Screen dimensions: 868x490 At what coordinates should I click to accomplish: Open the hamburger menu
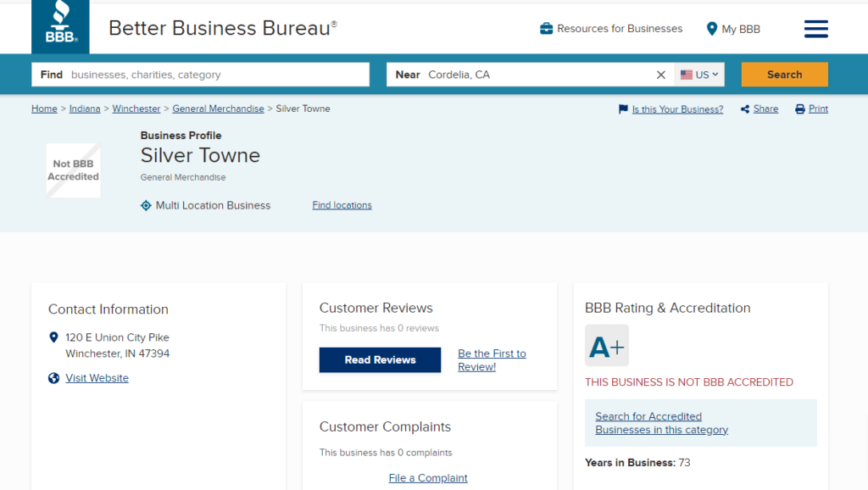pos(816,29)
